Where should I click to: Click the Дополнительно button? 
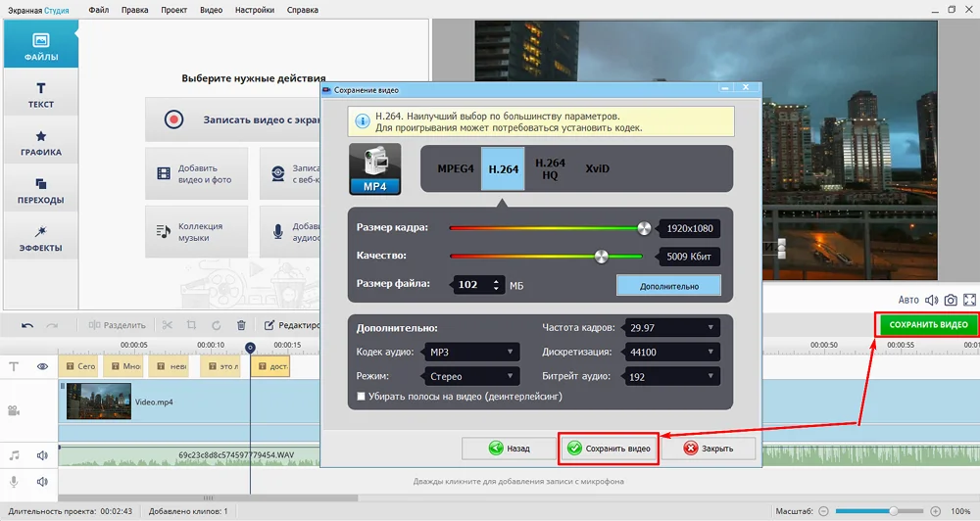click(668, 286)
